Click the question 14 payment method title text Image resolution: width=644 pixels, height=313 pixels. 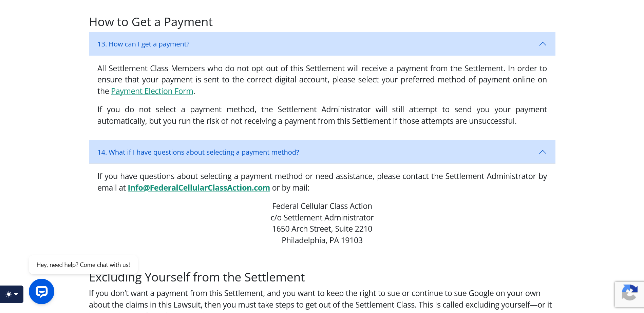tap(198, 152)
